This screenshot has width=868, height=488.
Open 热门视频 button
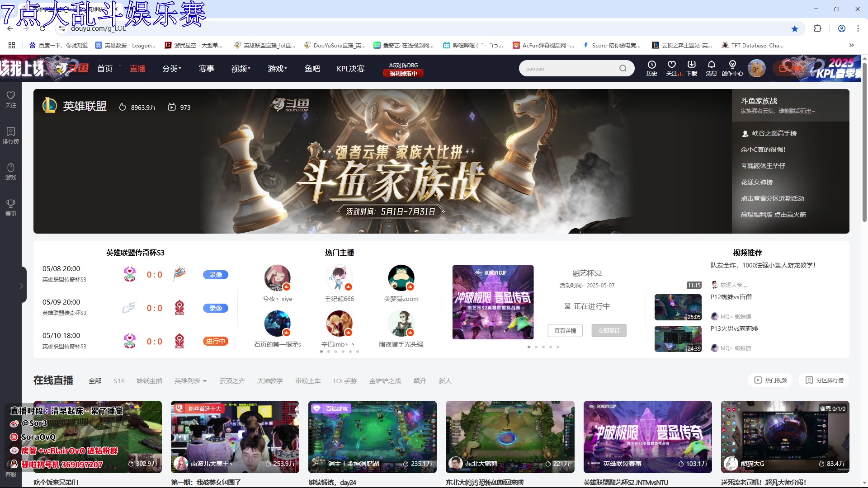point(771,380)
